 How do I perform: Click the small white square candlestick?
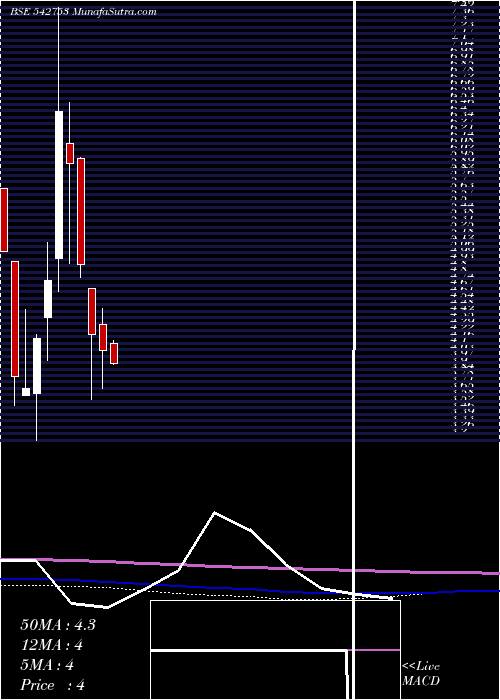(26, 392)
